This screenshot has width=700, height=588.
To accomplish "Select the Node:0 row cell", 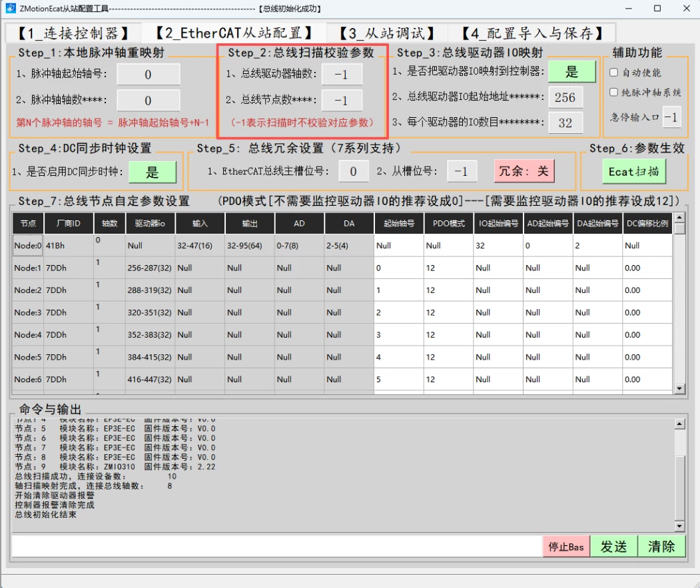I will click(x=28, y=246).
